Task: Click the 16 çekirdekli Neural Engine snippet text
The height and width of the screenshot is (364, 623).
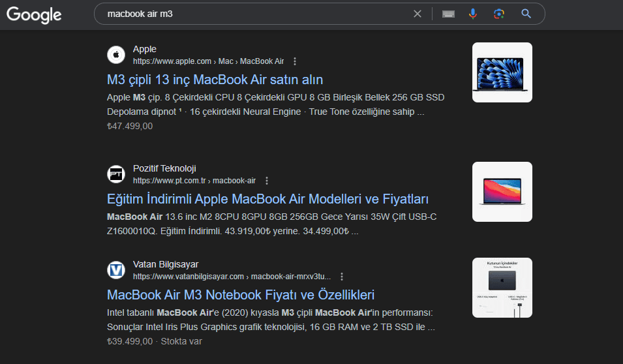Action: point(245,112)
